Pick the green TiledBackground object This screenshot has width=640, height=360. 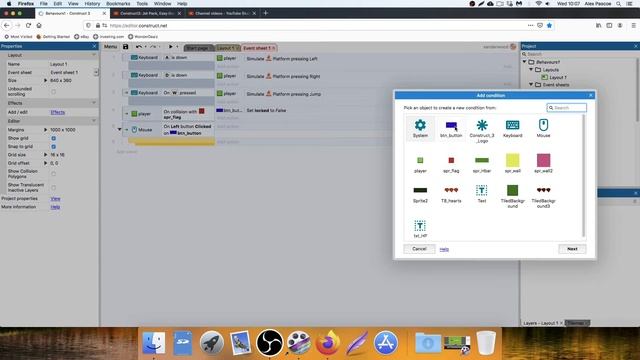(512, 196)
